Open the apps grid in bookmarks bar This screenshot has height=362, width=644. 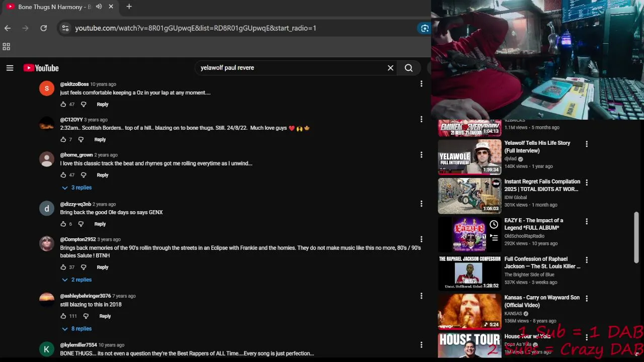click(x=7, y=47)
